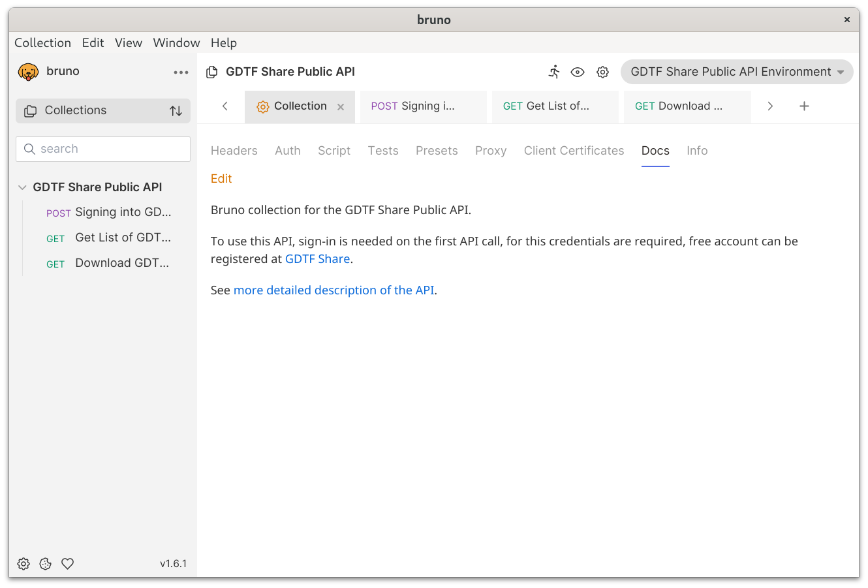Click the GDTF Share Public API title

click(290, 72)
